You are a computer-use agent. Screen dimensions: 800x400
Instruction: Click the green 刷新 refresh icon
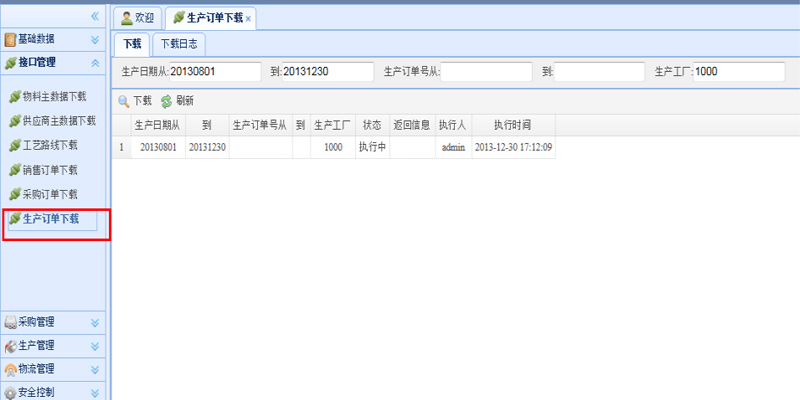(x=166, y=101)
